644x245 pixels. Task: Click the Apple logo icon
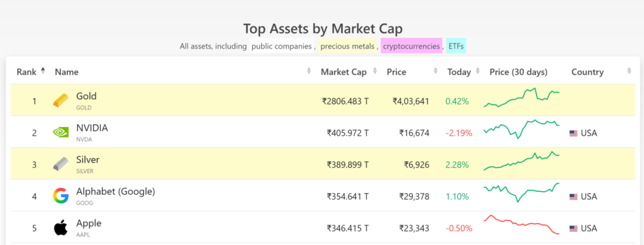(x=61, y=228)
